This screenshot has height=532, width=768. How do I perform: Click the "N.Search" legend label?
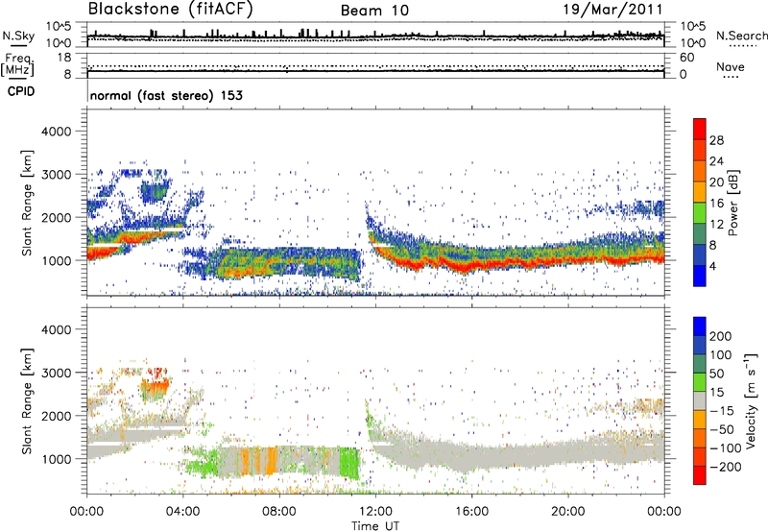click(x=741, y=36)
